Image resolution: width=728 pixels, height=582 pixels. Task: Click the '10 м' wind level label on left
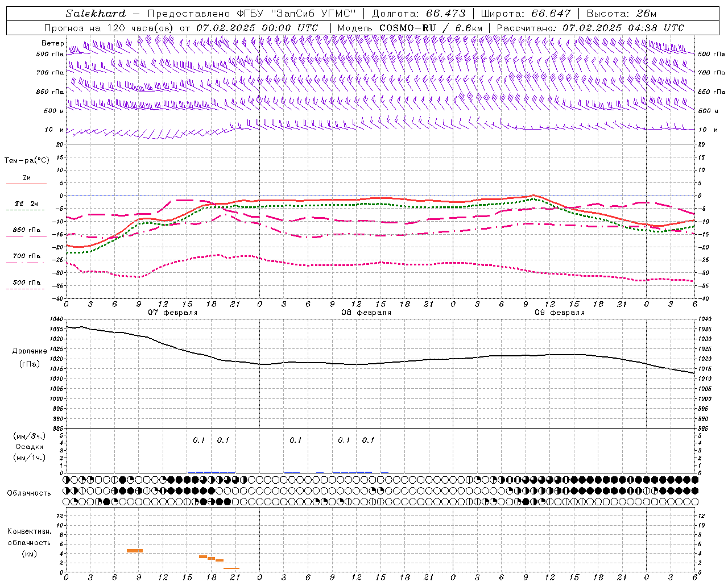(x=54, y=130)
